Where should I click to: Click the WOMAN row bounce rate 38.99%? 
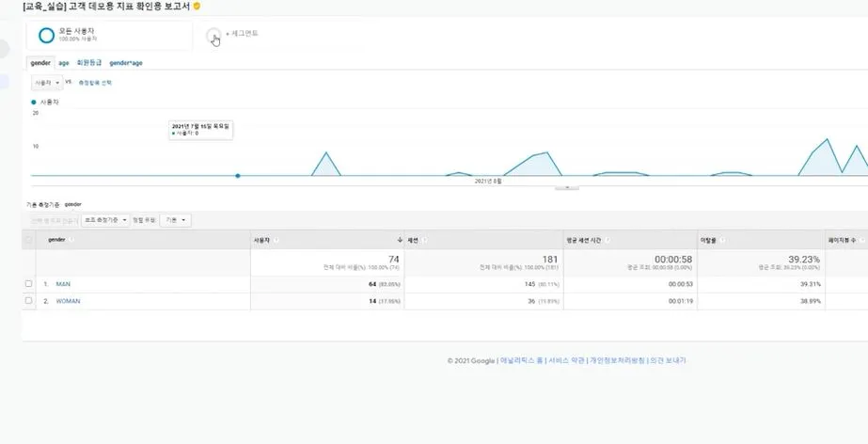coord(811,301)
